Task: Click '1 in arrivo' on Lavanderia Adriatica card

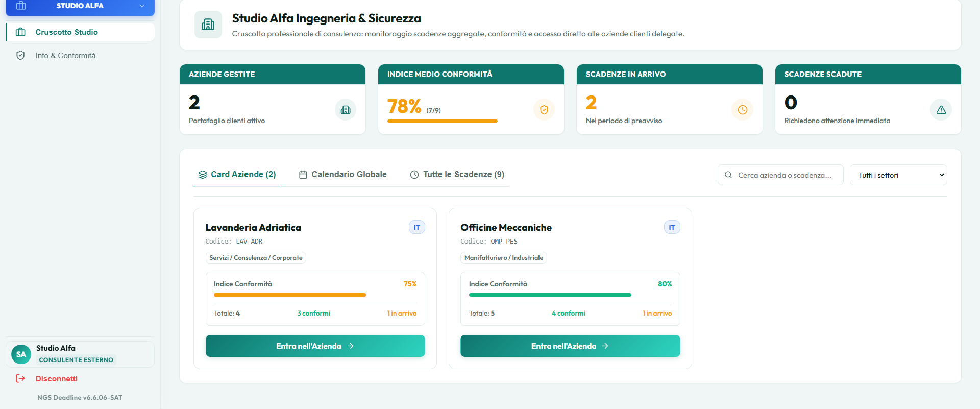Action: (402, 314)
